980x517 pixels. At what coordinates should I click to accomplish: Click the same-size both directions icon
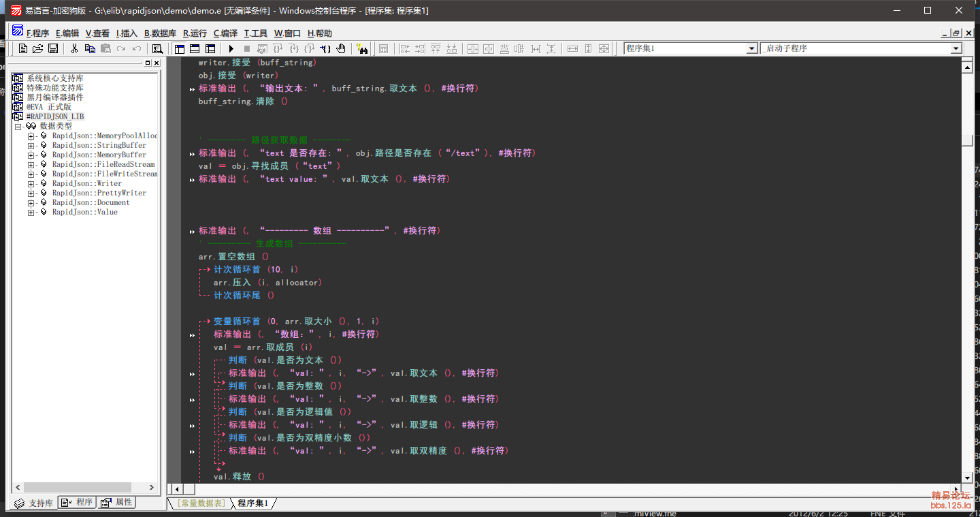[x=604, y=48]
